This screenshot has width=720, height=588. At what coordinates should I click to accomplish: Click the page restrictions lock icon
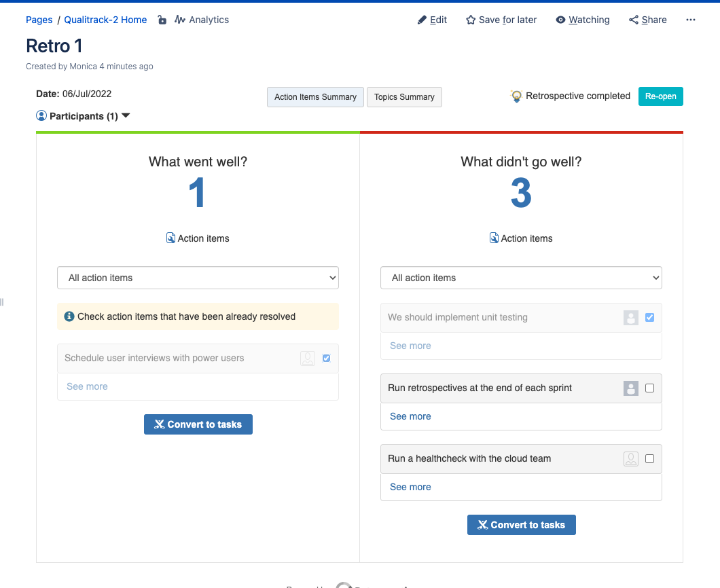[x=162, y=20]
